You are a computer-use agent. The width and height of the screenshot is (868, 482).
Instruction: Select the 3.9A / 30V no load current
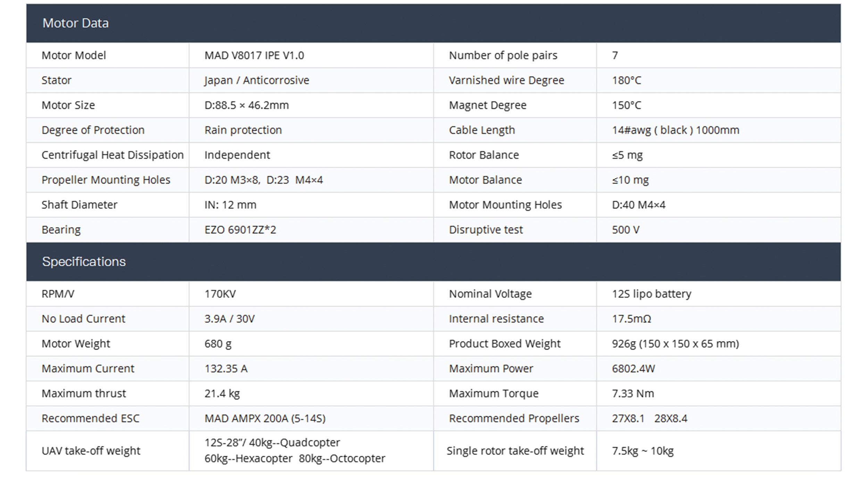pyautogui.click(x=229, y=319)
